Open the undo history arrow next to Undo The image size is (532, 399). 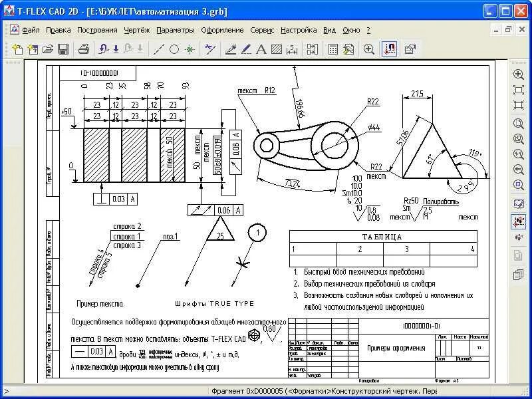pos(116,49)
